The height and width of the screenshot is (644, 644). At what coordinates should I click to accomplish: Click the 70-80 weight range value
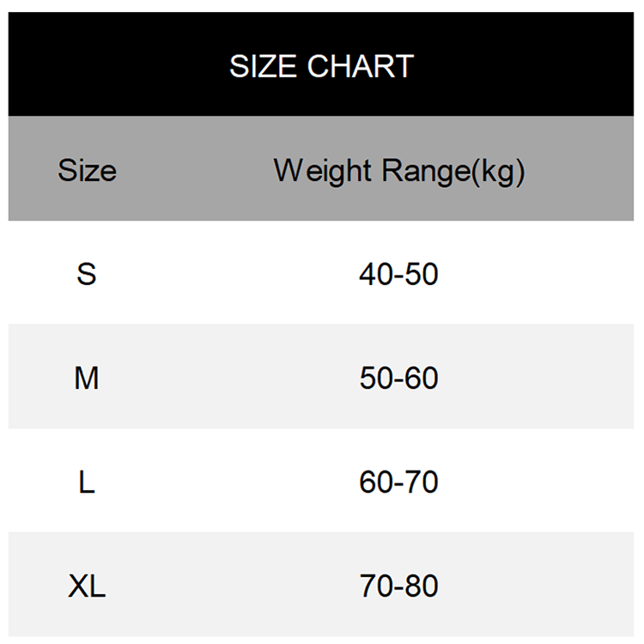click(398, 586)
